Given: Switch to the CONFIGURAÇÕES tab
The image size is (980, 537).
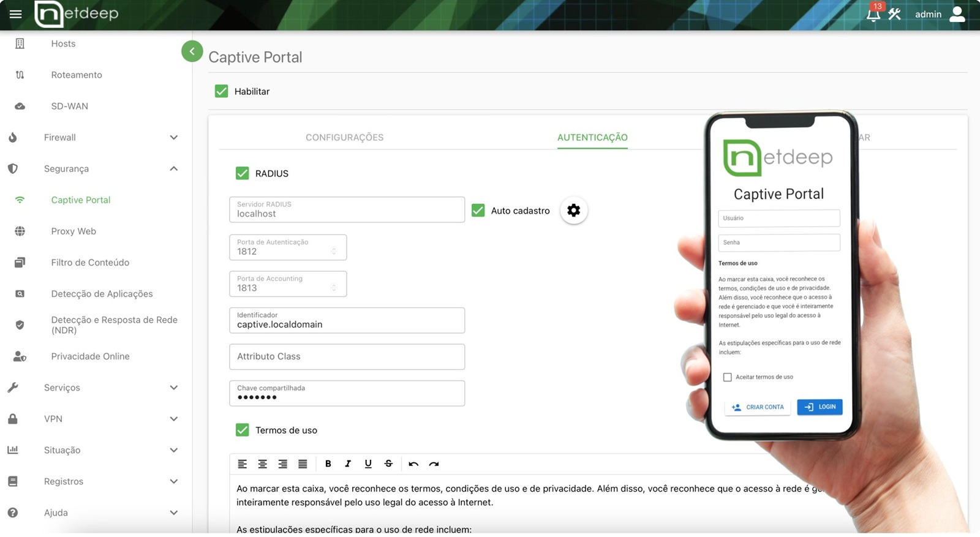Looking at the screenshot, I should [x=345, y=137].
